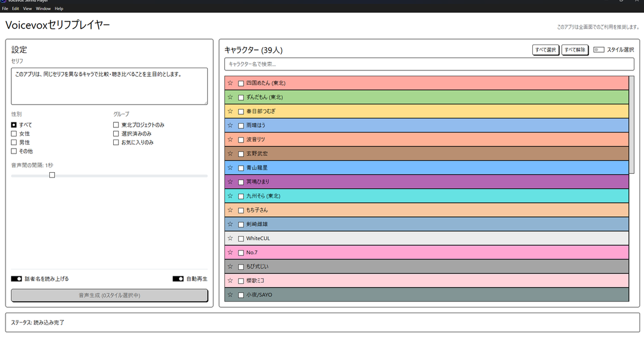The width and height of the screenshot is (644, 338).
Task: Check the 冥鳴ひまり checkbox
Action: click(x=241, y=182)
